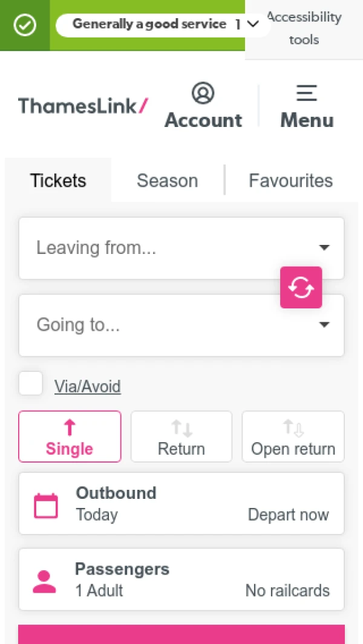This screenshot has width=363, height=644.
Task: Switch to the Favourites tab
Action: pyautogui.click(x=290, y=180)
